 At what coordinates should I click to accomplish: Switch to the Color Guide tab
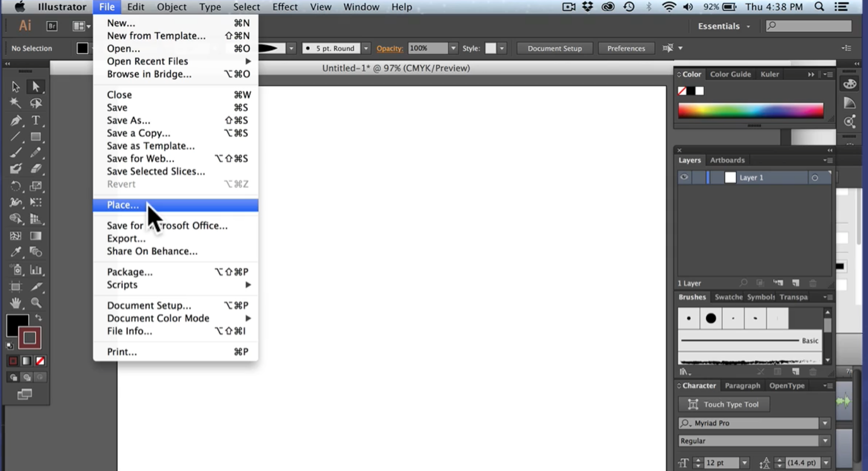[x=730, y=74]
